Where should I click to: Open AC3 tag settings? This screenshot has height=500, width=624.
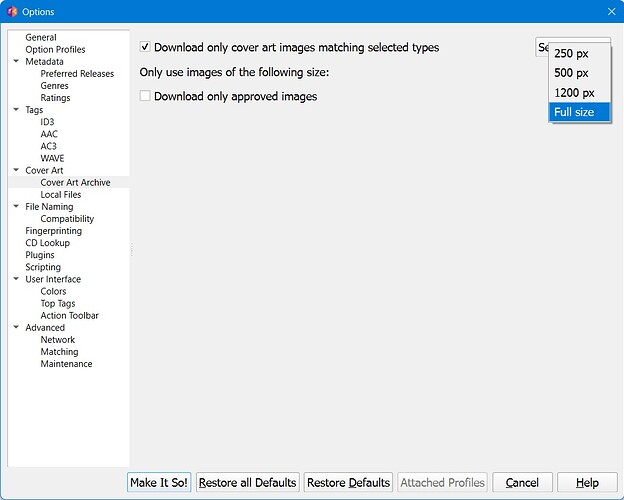pyautogui.click(x=49, y=146)
